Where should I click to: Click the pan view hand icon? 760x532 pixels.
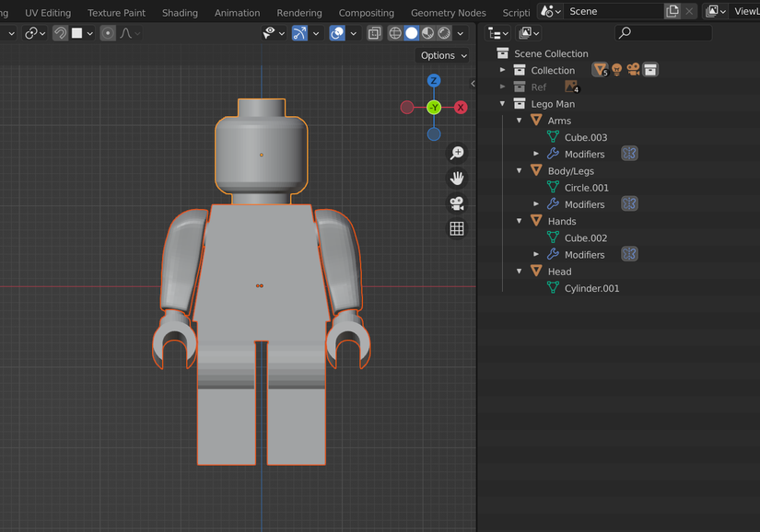(457, 179)
